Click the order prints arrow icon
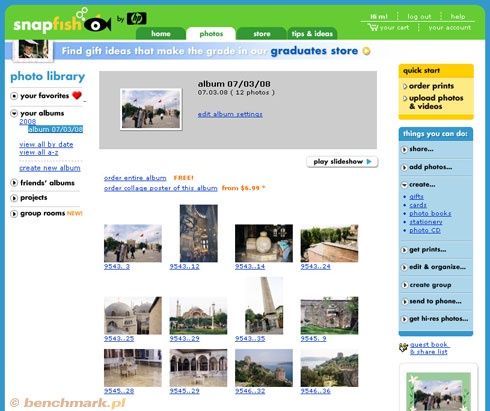The image size is (490, 411). coord(405,86)
